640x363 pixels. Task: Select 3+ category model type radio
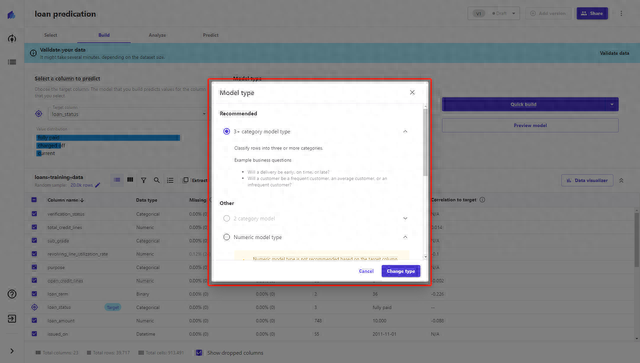[226, 131]
